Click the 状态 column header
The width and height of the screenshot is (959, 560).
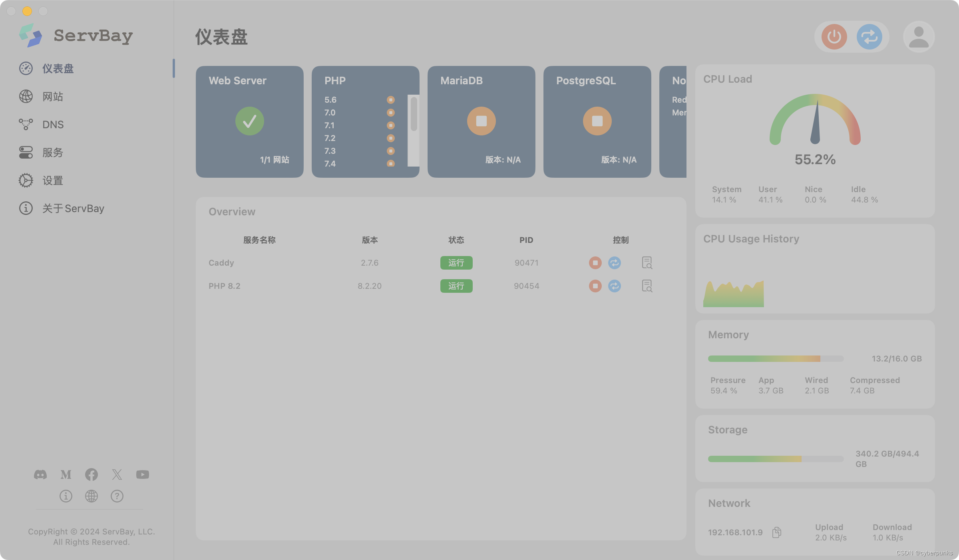456,240
